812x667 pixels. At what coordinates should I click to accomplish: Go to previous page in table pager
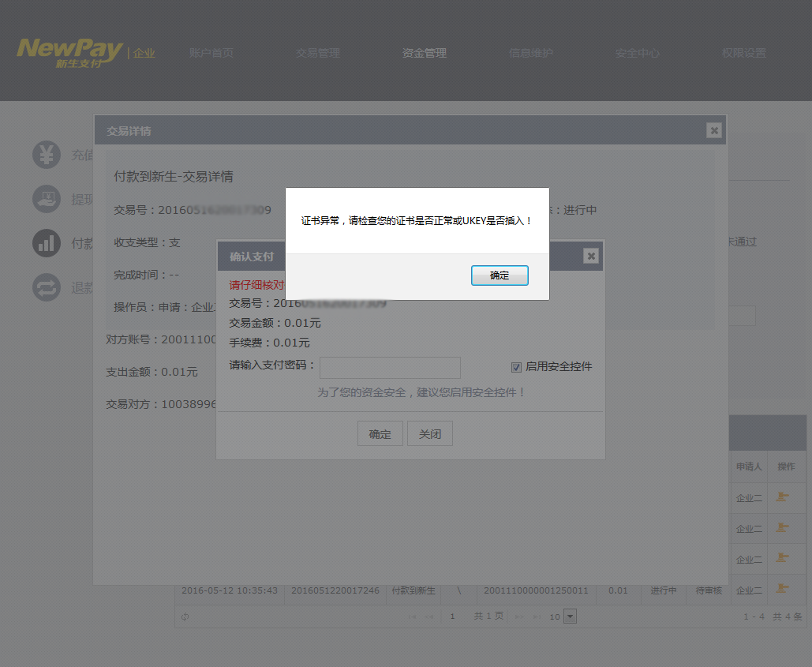428,616
